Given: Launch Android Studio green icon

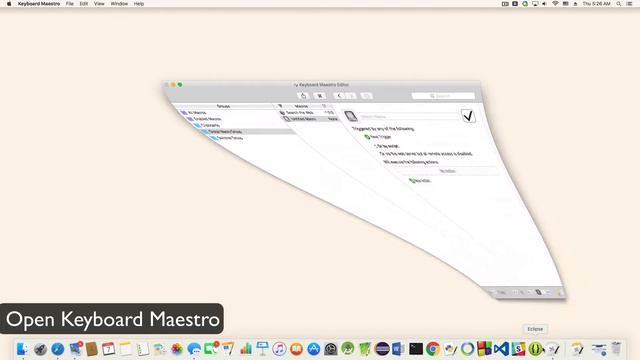Looking at the screenshot, I should click(x=348, y=349).
